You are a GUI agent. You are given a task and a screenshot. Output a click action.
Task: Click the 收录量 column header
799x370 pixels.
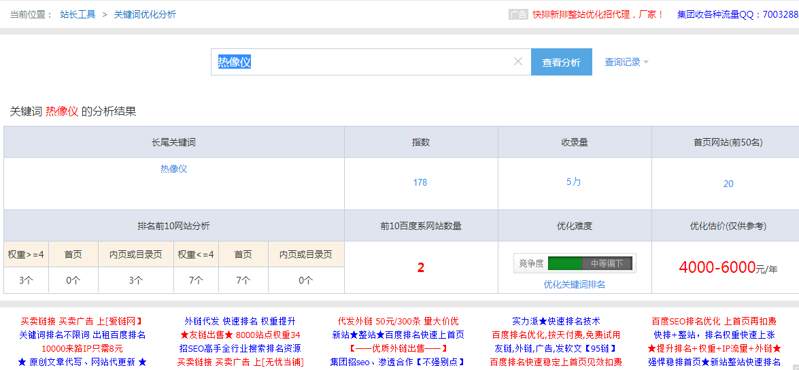click(x=575, y=143)
